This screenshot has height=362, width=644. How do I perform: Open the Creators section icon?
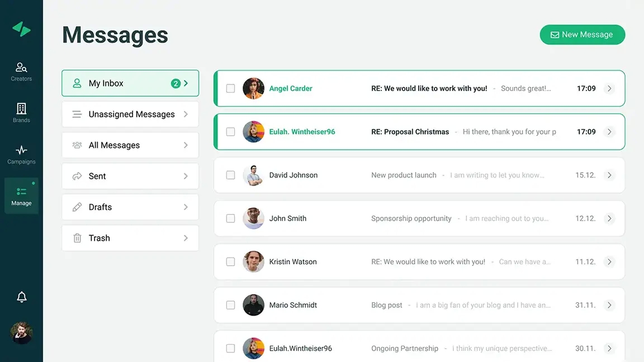click(x=21, y=68)
